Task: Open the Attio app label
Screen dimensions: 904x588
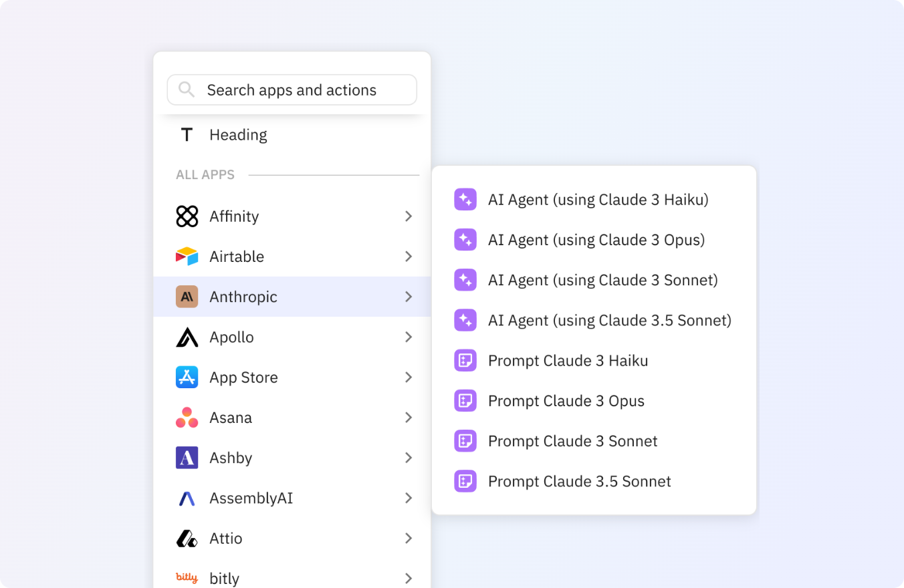Action: 226,539
